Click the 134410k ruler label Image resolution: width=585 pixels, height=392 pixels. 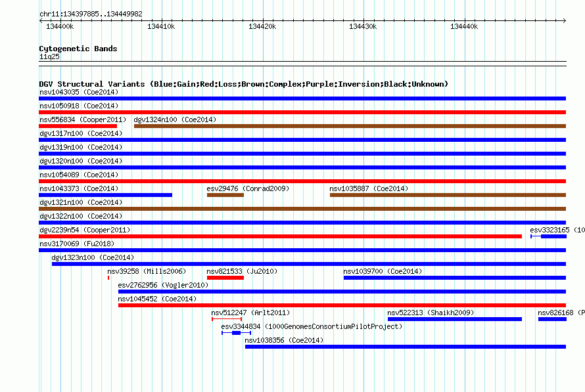tap(161, 26)
